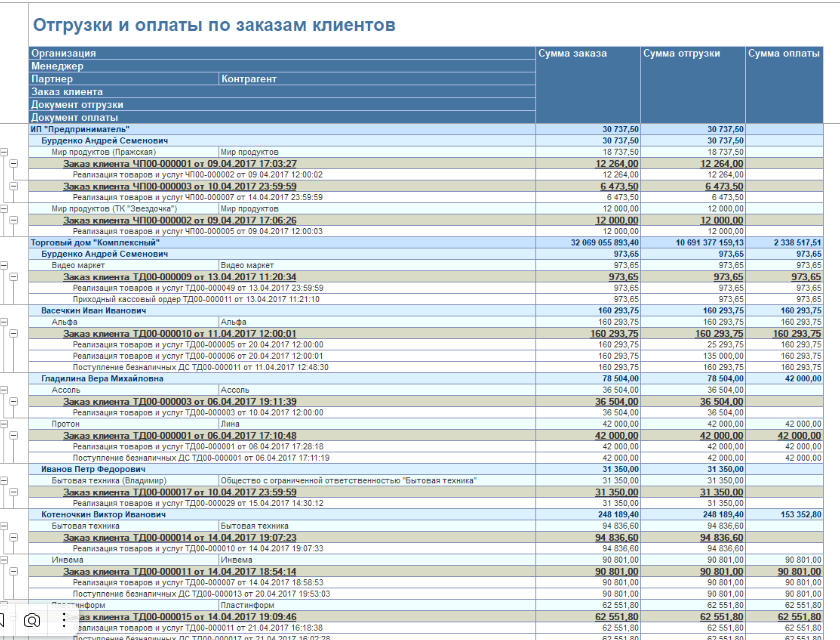Open Заказ клиента ТД00-000009 link
This screenshot has height=640, width=840.
(x=180, y=276)
